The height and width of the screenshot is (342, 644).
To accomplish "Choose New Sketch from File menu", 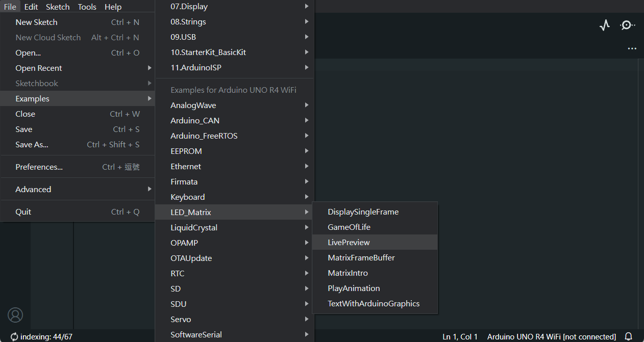I will point(78,22).
